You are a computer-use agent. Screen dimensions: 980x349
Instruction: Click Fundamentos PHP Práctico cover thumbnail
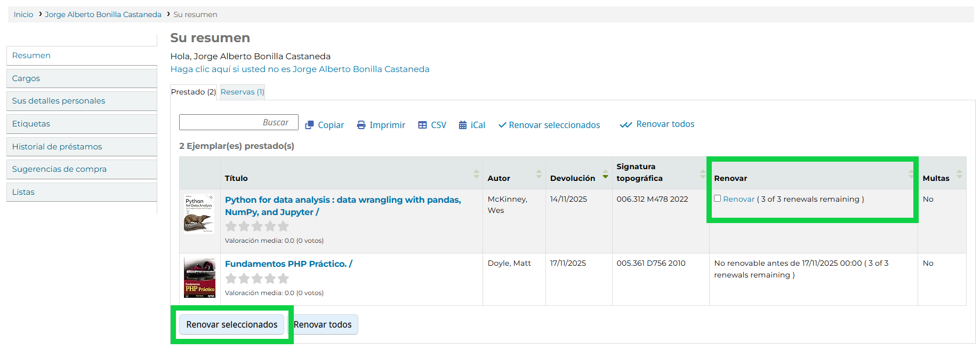[x=199, y=277]
